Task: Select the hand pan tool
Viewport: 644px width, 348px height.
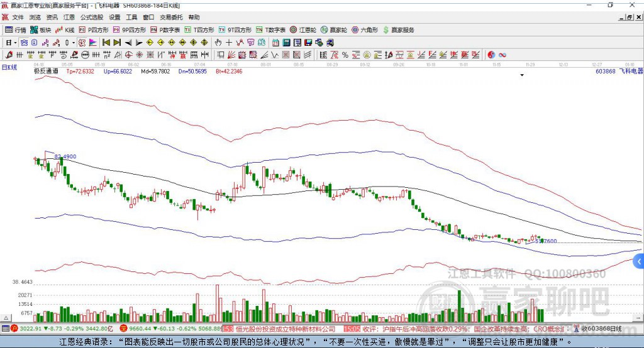Action: [x=218, y=43]
